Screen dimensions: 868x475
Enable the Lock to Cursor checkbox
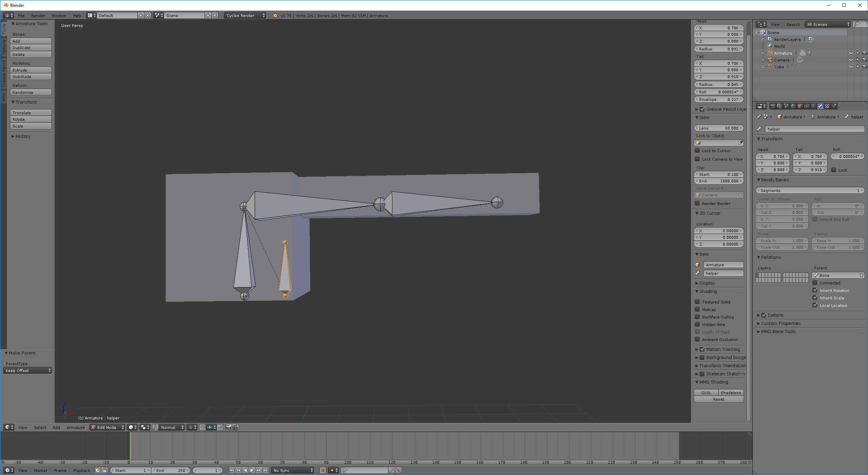(698, 150)
